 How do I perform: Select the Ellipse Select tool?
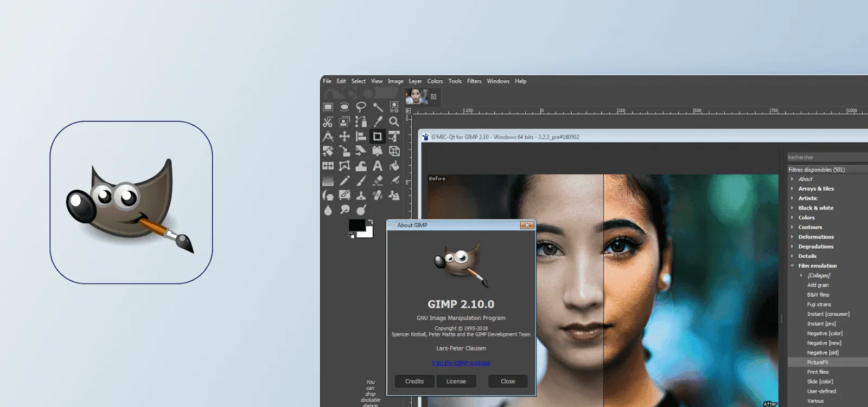click(344, 107)
